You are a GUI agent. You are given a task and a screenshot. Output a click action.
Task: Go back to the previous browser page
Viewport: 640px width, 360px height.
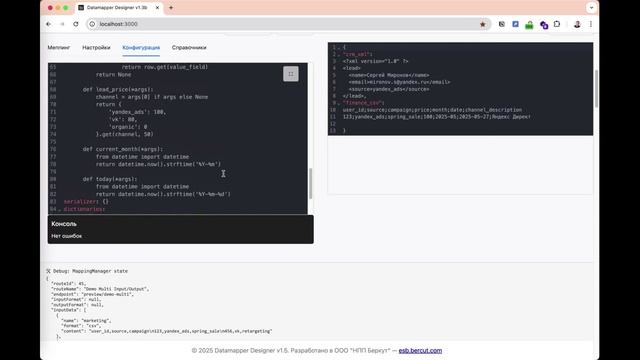49,24
